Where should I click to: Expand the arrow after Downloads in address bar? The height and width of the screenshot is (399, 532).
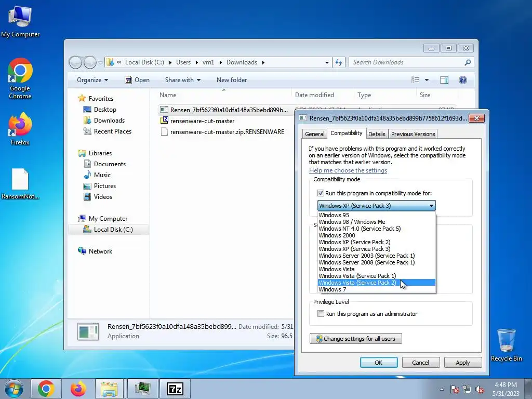pos(263,62)
